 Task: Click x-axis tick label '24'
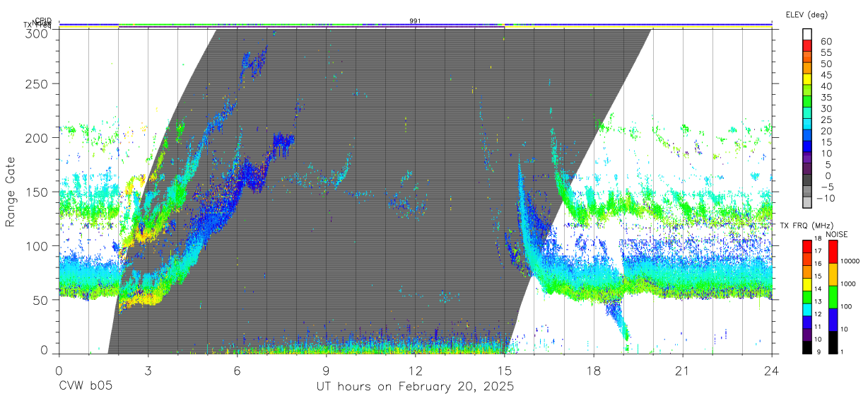771,370
